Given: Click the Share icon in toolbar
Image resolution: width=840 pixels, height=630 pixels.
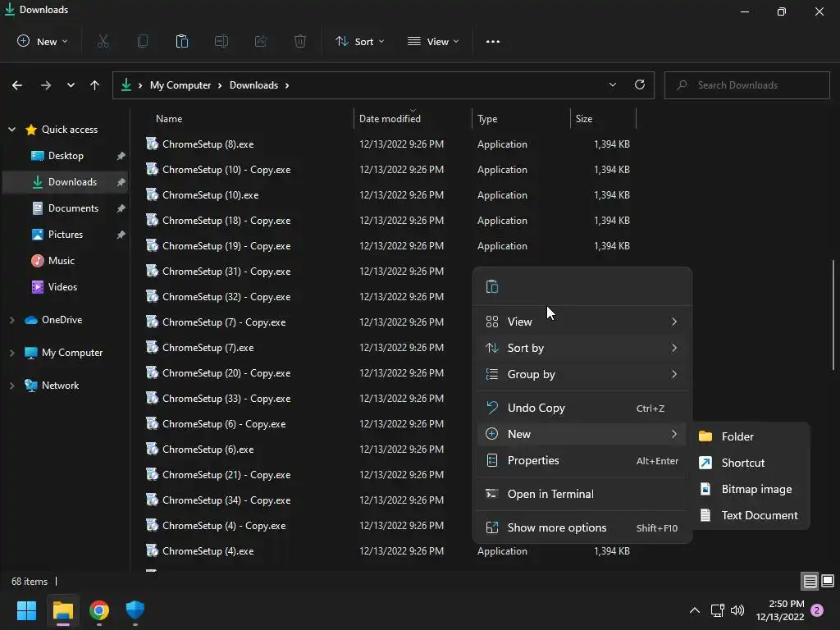Looking at the screenshot, I should (x=261, y=41).
